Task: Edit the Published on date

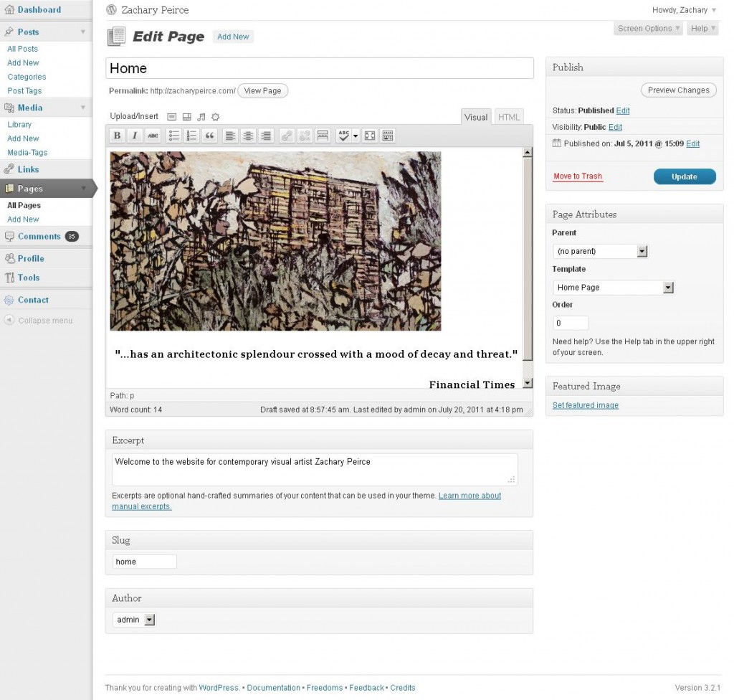Action: [x=693, y=144]
